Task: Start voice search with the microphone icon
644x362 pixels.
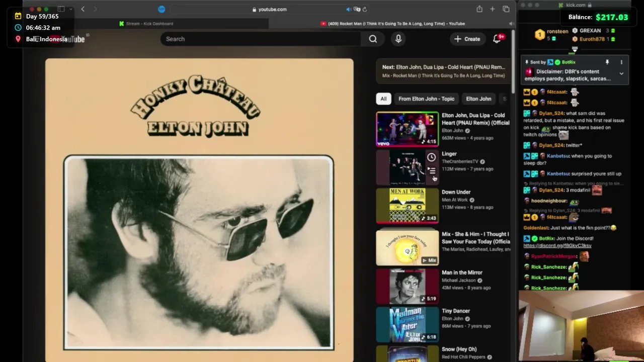Action: point(398,39)
